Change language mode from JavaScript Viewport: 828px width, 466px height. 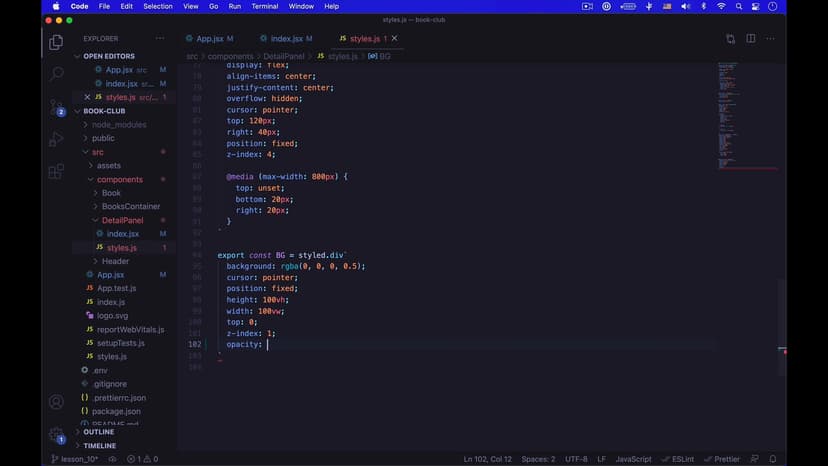click(x=633, y=459)
